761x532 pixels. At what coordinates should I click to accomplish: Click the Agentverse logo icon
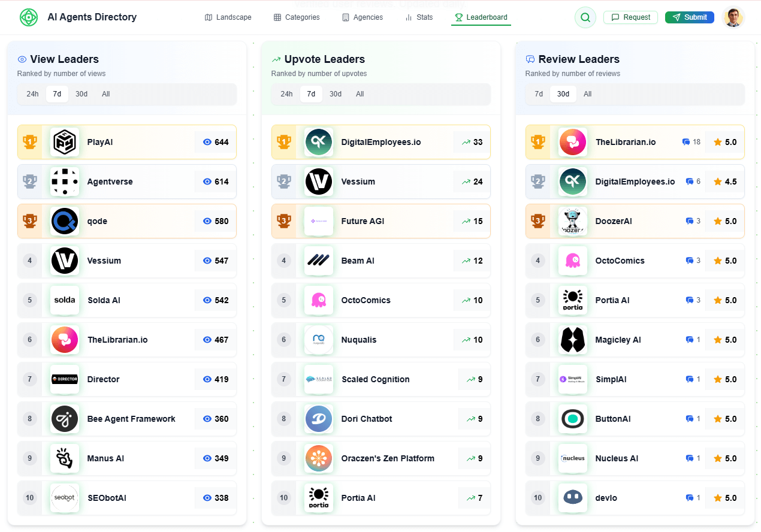[65, 182]
